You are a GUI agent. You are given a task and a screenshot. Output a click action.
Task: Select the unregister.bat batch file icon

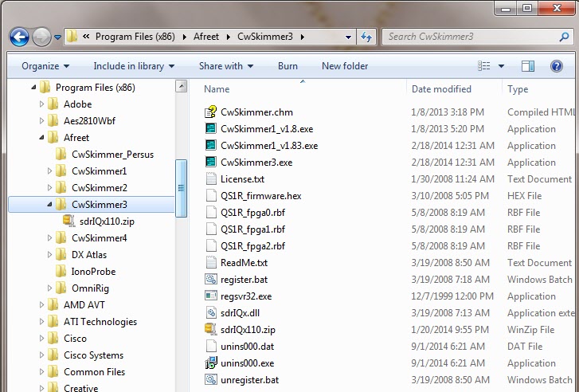(211, 379)
